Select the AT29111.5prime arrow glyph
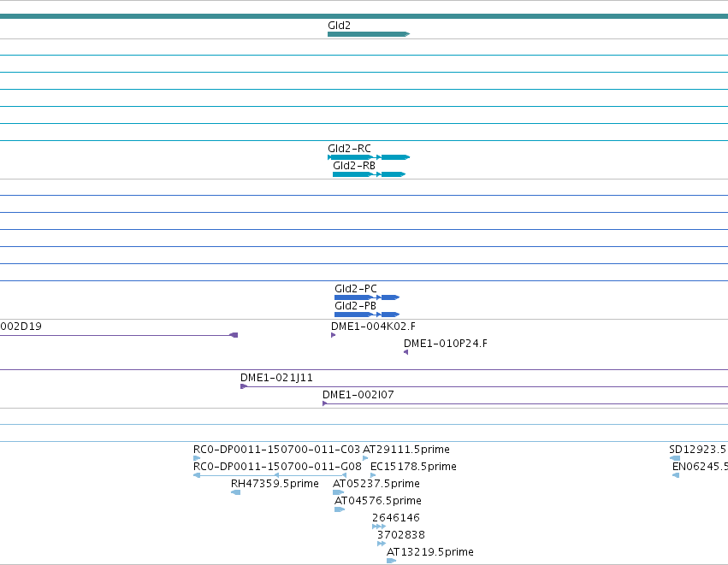728x565 pixels. [x=365, y=458]
